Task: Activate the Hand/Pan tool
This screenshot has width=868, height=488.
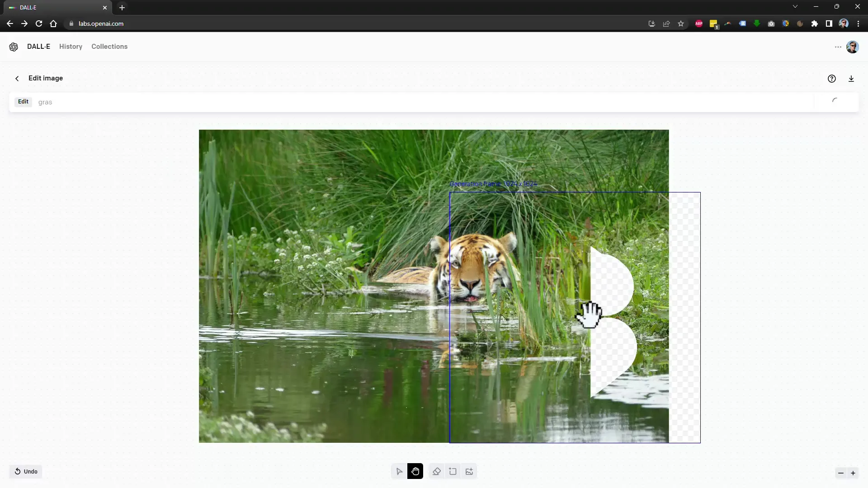Action: [x=415, y=471]
